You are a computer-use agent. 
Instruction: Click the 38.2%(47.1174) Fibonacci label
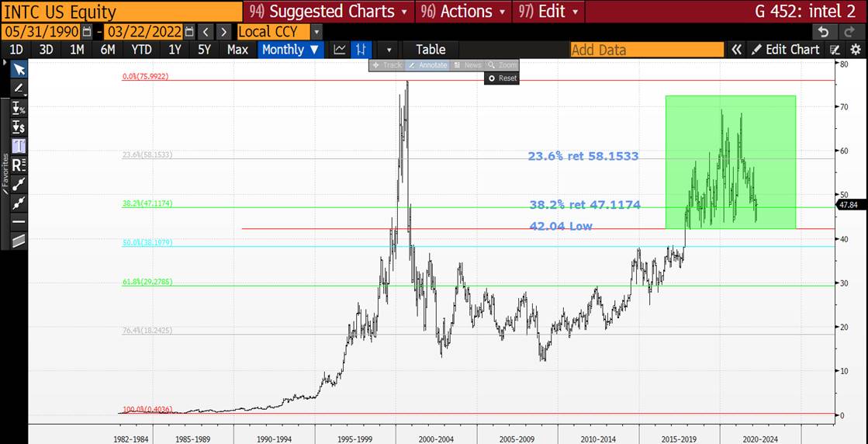click(x=147, y=203)
